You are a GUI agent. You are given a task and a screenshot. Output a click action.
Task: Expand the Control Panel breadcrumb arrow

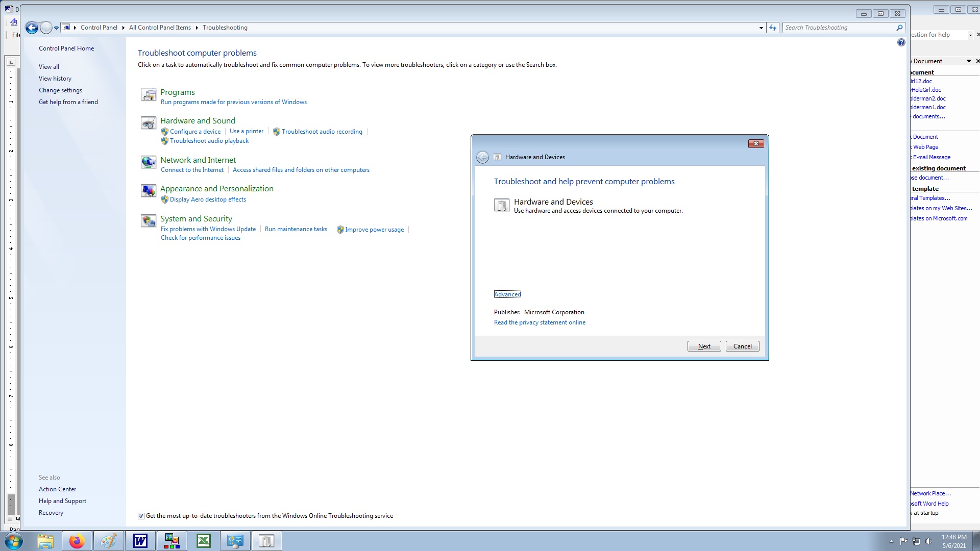(123, 28)
